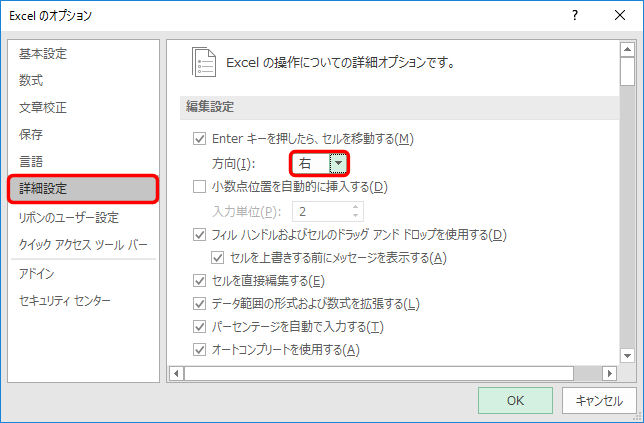
Task: Increase 入力単位 with the up spinner
Action: click(356, 207)
